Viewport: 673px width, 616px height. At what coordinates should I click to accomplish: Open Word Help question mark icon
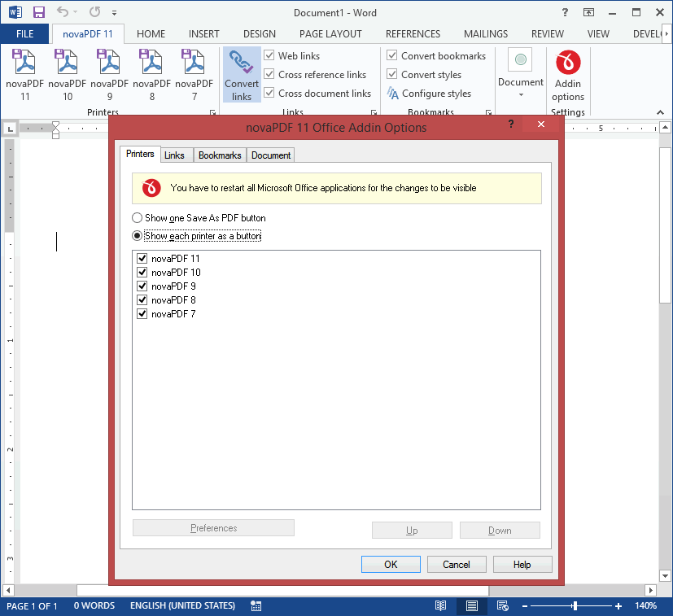565,12
